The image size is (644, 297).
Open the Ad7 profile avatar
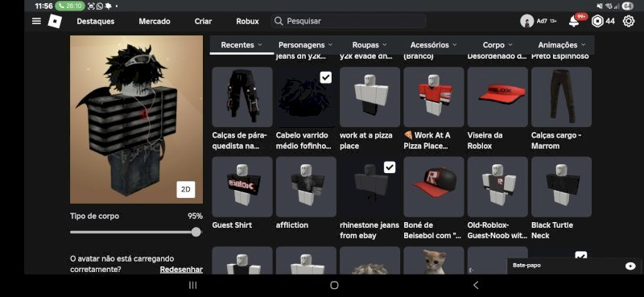(x=527, y=22)
